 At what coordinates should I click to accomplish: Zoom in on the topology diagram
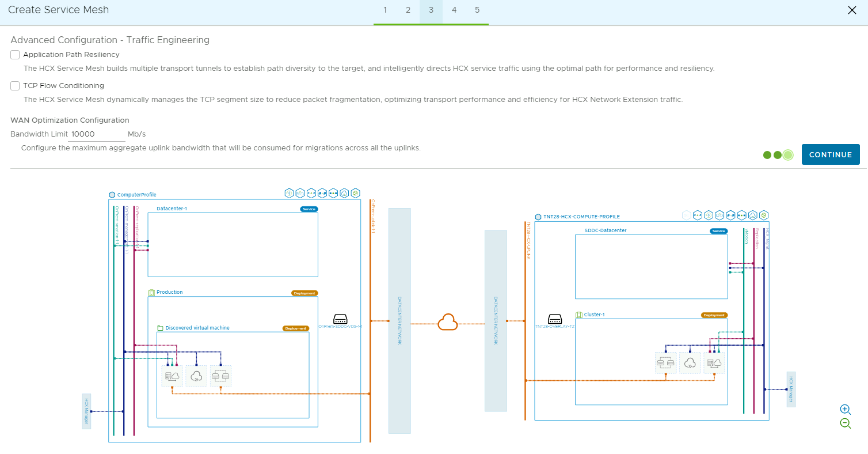845,409
